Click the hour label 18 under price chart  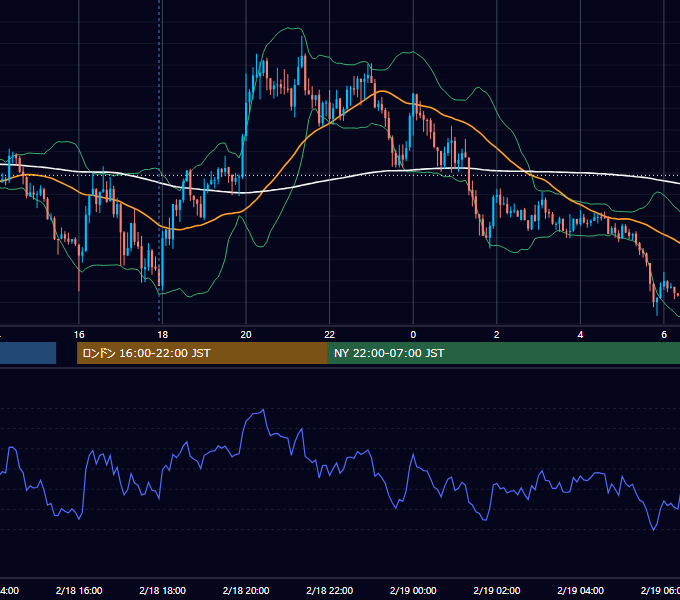[162, 335]
